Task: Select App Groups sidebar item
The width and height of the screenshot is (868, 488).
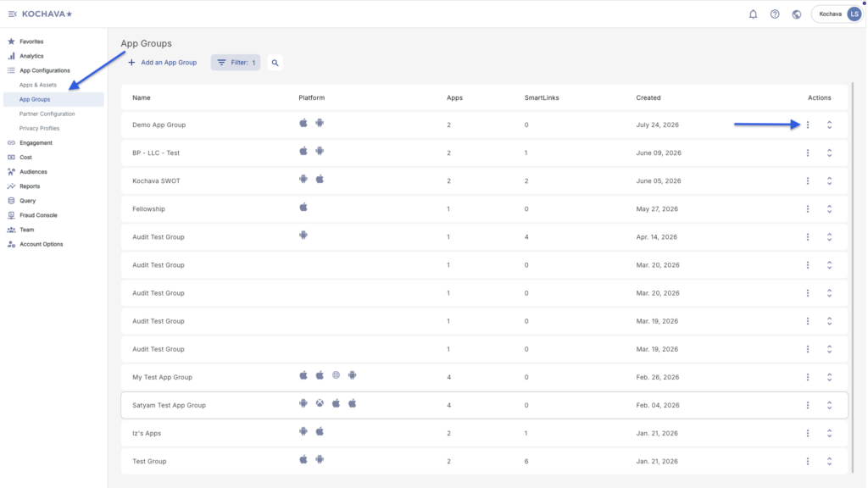Action: 53,100
